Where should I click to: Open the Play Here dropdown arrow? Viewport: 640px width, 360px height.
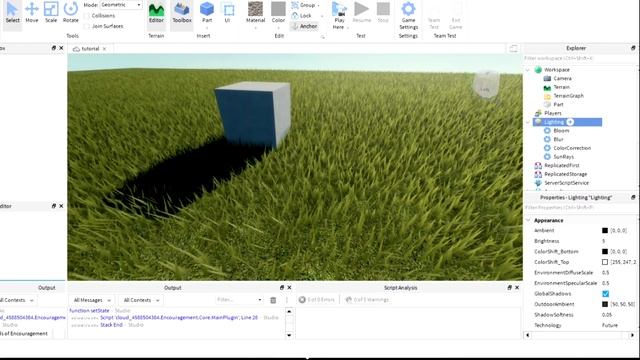(348, 27)
